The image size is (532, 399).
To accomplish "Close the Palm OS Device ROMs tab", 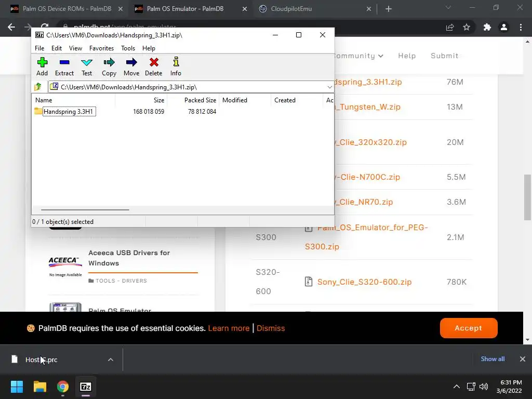I will point(121,9).
